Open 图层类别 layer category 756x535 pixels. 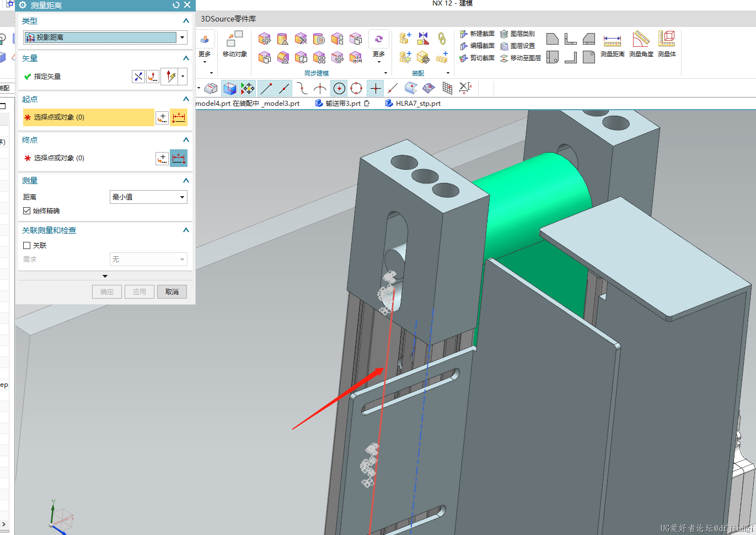tap(517, 34)
